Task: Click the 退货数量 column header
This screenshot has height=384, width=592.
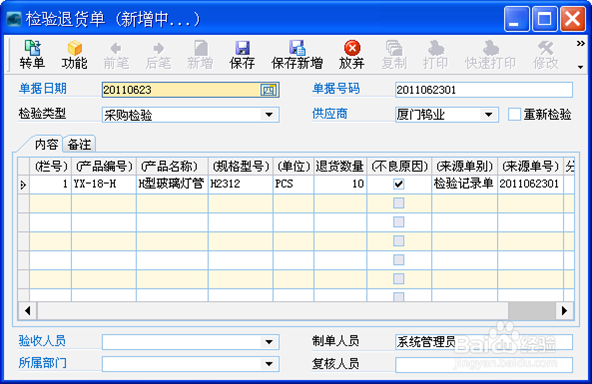Action: (x=340, y=166)
